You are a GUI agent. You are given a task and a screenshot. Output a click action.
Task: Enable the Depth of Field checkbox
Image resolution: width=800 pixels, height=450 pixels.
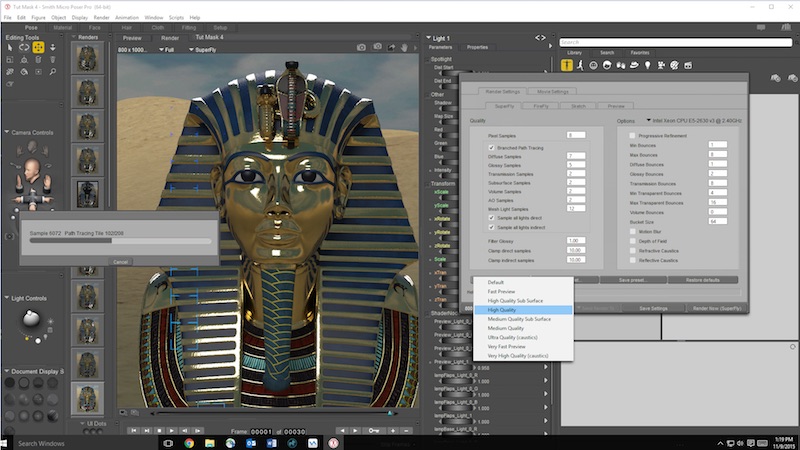point(633,241)
